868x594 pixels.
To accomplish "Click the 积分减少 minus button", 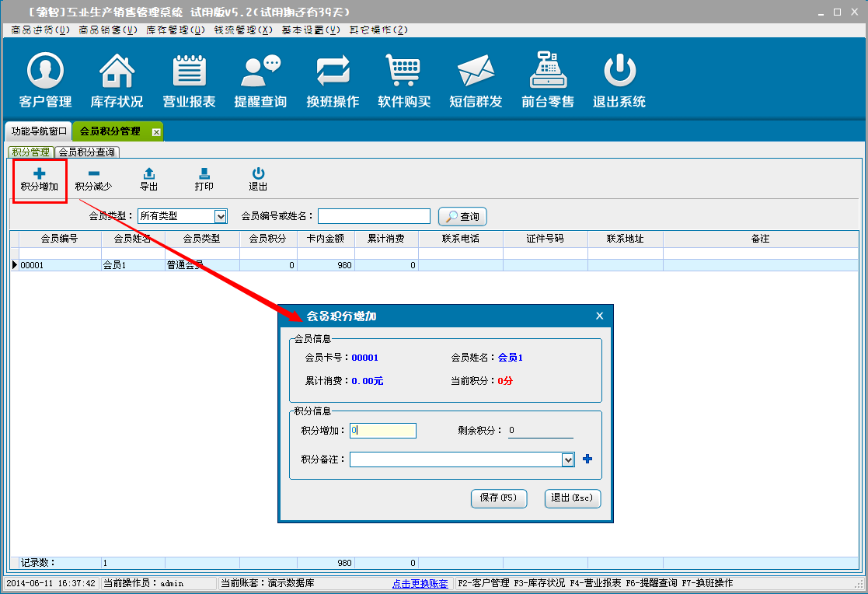I will 93,180.
